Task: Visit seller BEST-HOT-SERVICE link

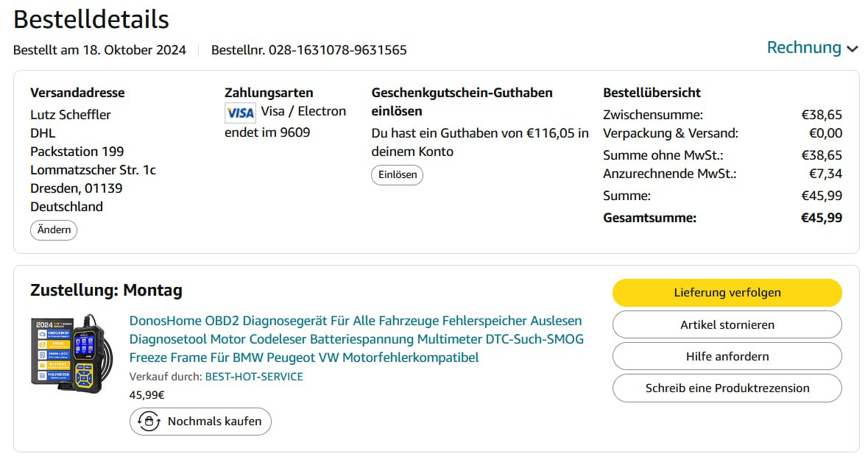Action: tap(254, 377)
